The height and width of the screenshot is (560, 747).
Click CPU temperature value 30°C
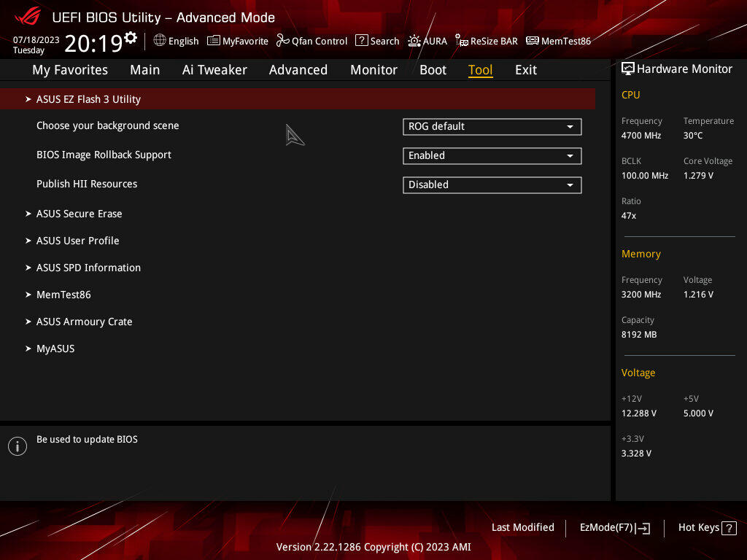tap(693, 136)
